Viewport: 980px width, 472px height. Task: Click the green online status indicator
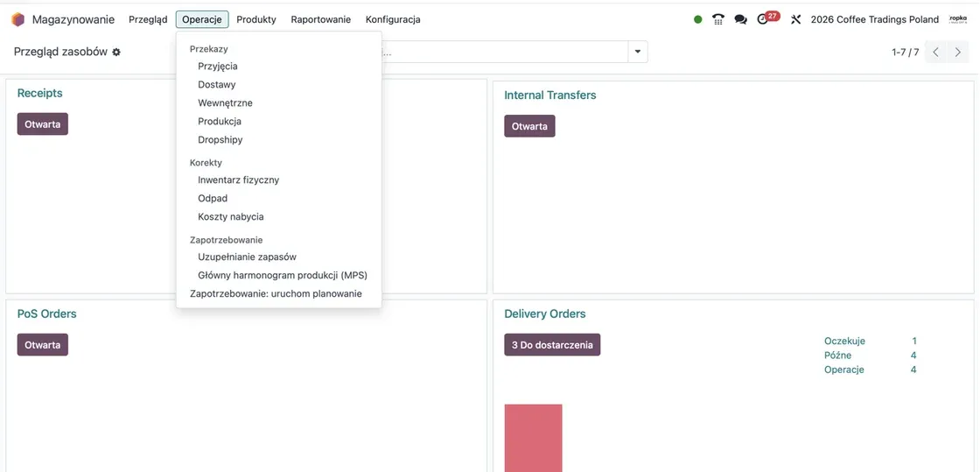point(698,19)
